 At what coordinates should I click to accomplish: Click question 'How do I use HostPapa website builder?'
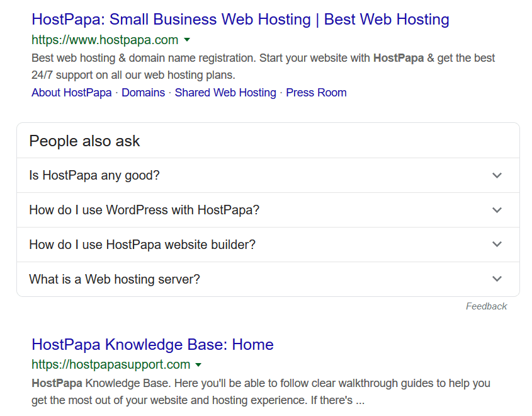tap(142, 245)
